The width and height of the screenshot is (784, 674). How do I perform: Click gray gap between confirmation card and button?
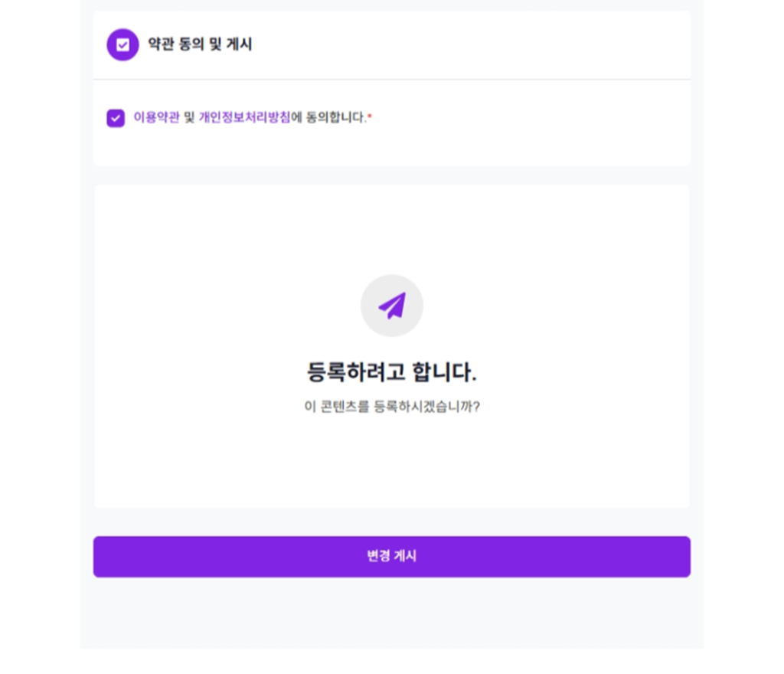click(391, 522)
